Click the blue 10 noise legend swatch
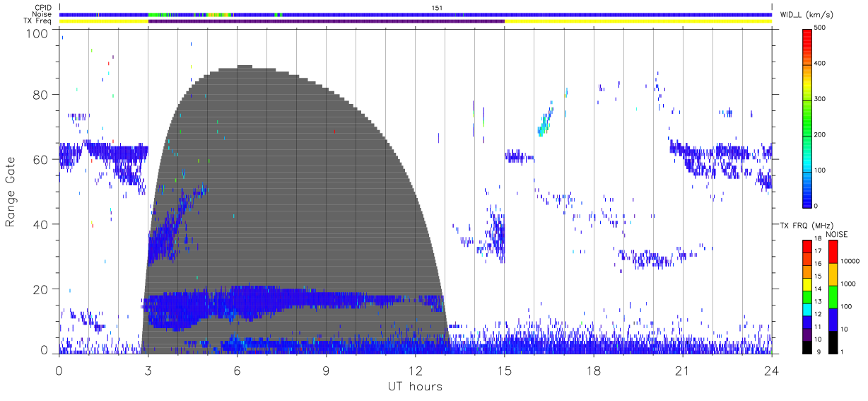 click(832, 320)
